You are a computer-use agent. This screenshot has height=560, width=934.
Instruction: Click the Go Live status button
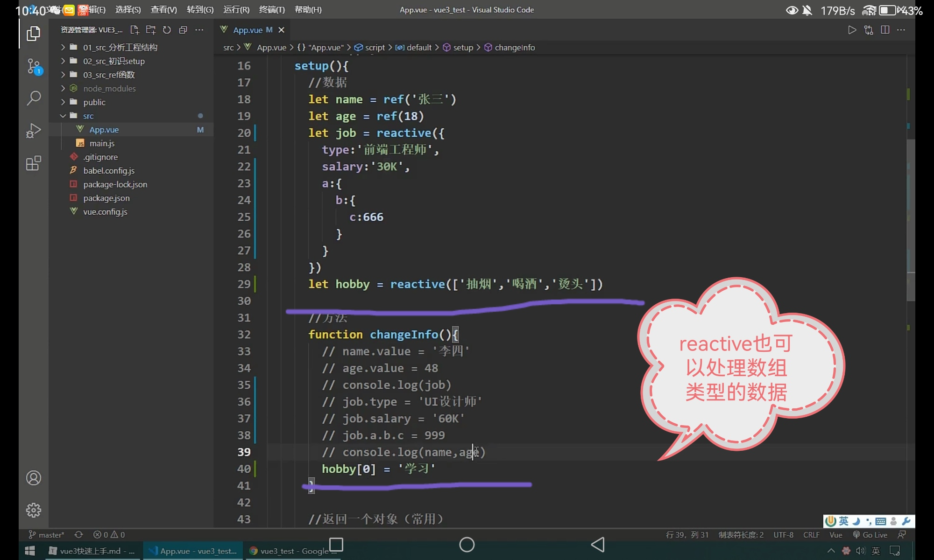[x=870, y=535]
